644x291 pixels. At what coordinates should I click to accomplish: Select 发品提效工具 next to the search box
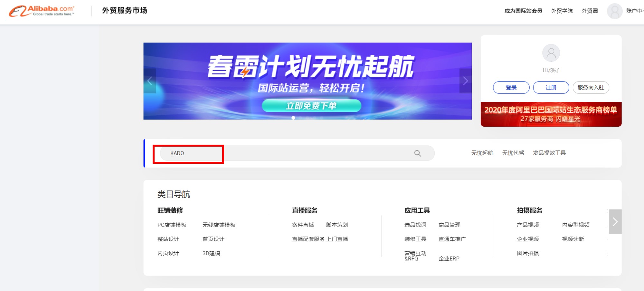550,153
